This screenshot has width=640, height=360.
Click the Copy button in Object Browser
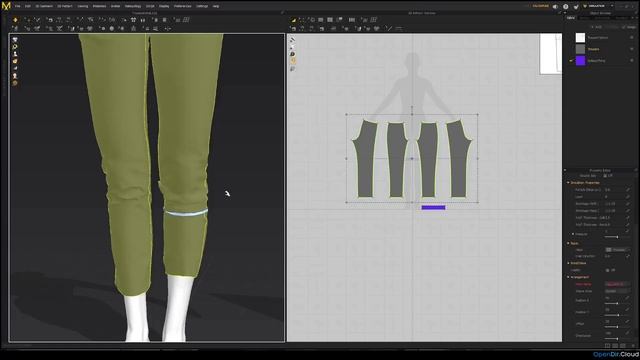[x=612, y=27]
